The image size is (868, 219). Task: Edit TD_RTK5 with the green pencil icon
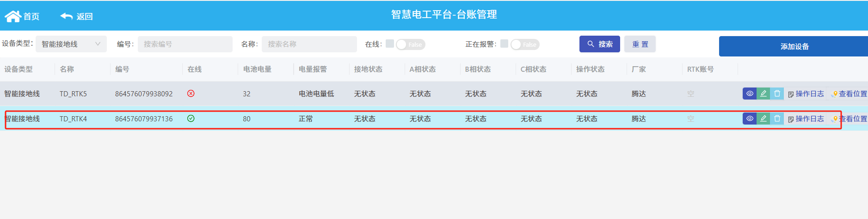tap(763, 94)
